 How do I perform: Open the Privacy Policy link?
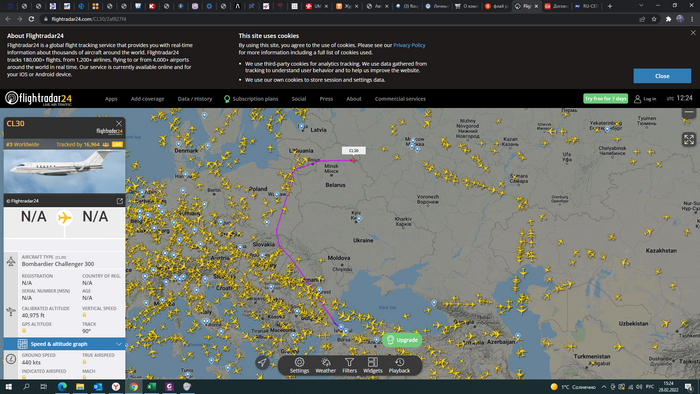click(409, 45)
